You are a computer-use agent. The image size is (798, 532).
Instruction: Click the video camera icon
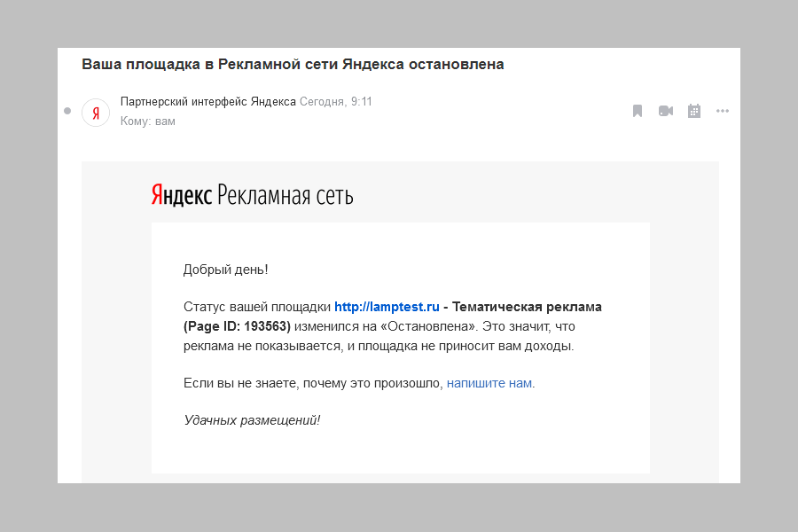[665, 111]
